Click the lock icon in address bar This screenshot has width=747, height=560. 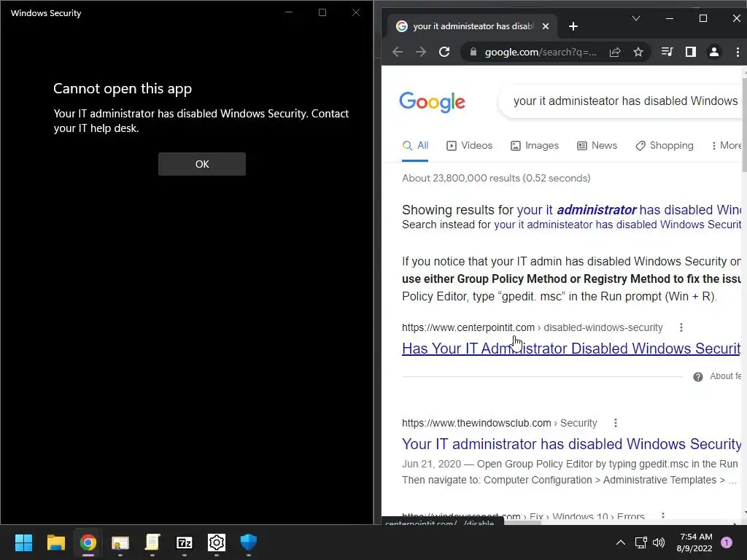point(473,52)
